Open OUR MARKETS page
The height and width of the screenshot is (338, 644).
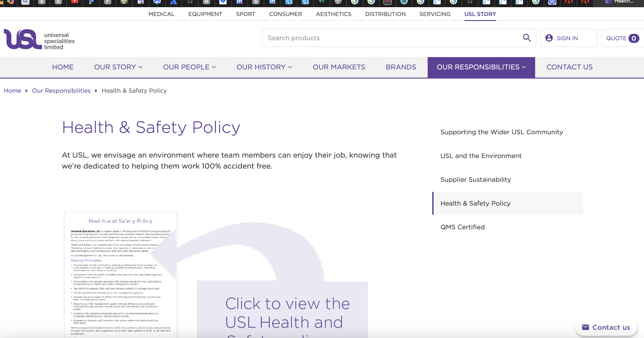[339, 67]
